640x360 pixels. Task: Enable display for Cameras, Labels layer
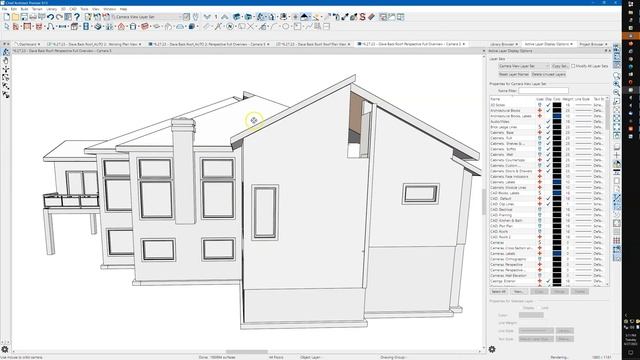pyautogui.click(x=548, y=253)
